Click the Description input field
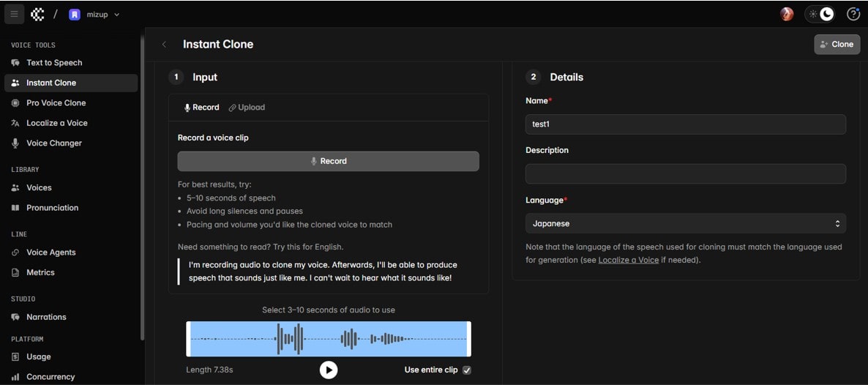The width and height of the screenshot is (868, 385). [x=685, y=174]
